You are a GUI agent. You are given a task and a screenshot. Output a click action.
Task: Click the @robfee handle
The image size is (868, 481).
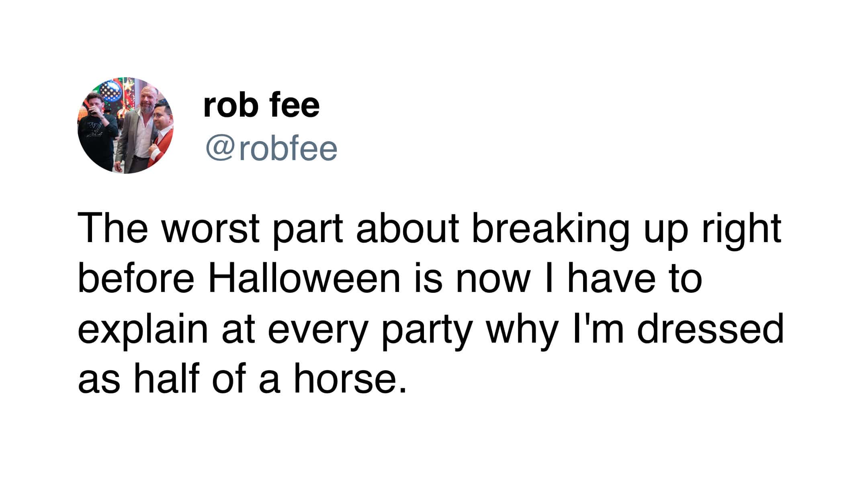[x=271, y=149]
